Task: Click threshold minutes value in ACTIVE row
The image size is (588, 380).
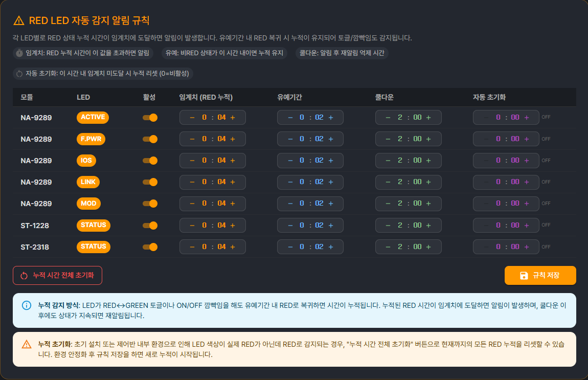Action: [x=205, y=118]
